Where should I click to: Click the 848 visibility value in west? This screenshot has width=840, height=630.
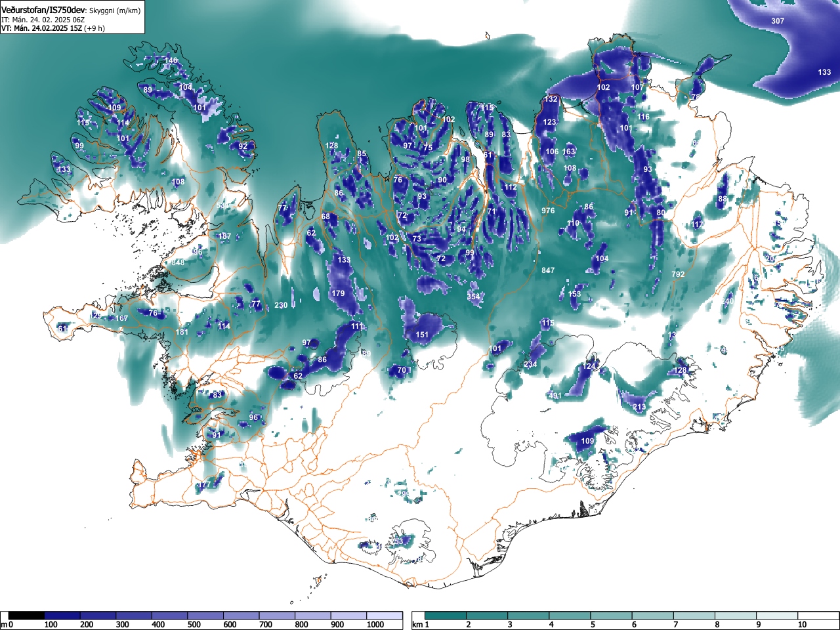[178, 262]
